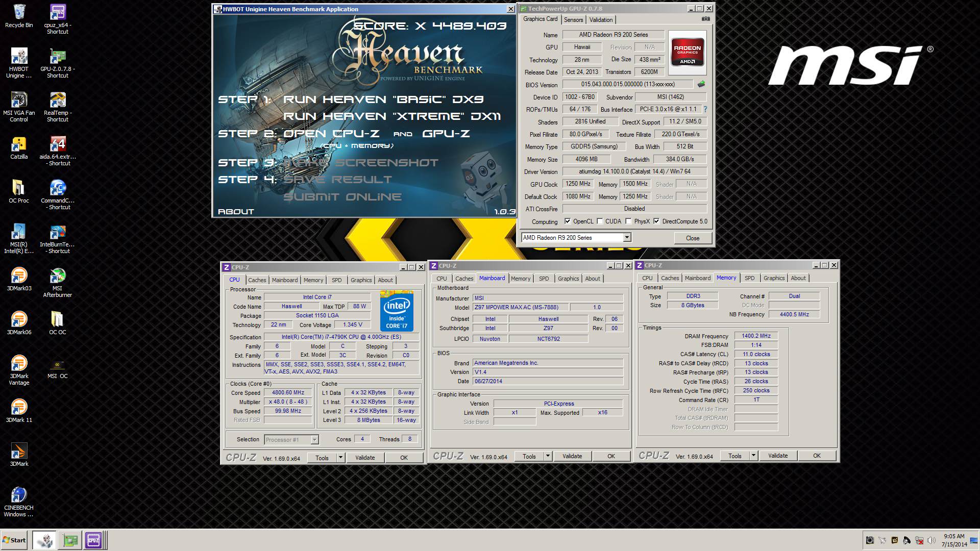Click Take Screenshot step in Heaven
This screenshot has width=980, height=551.
[x=360, y=163]
